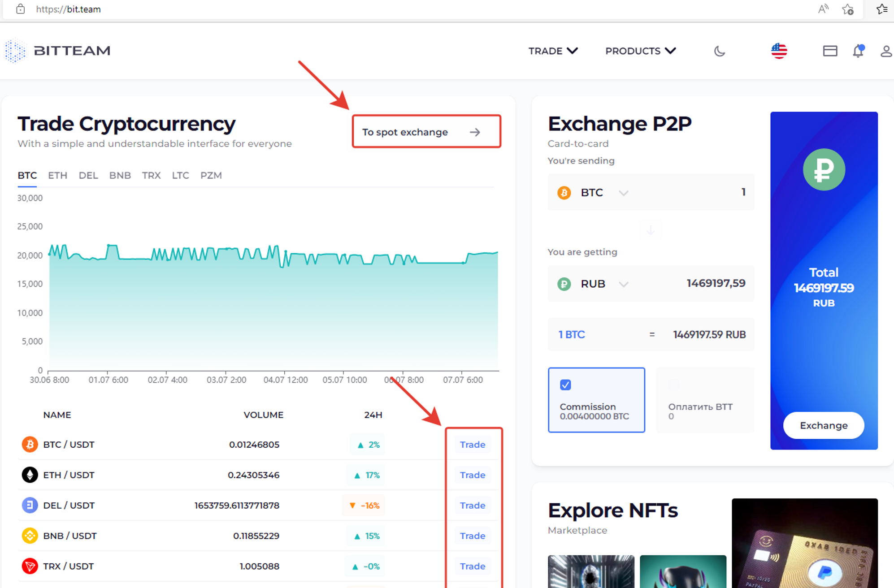Click the BNB coin icon in pairs table
Screen dimensions: 894x588
(x=30, y=536)
